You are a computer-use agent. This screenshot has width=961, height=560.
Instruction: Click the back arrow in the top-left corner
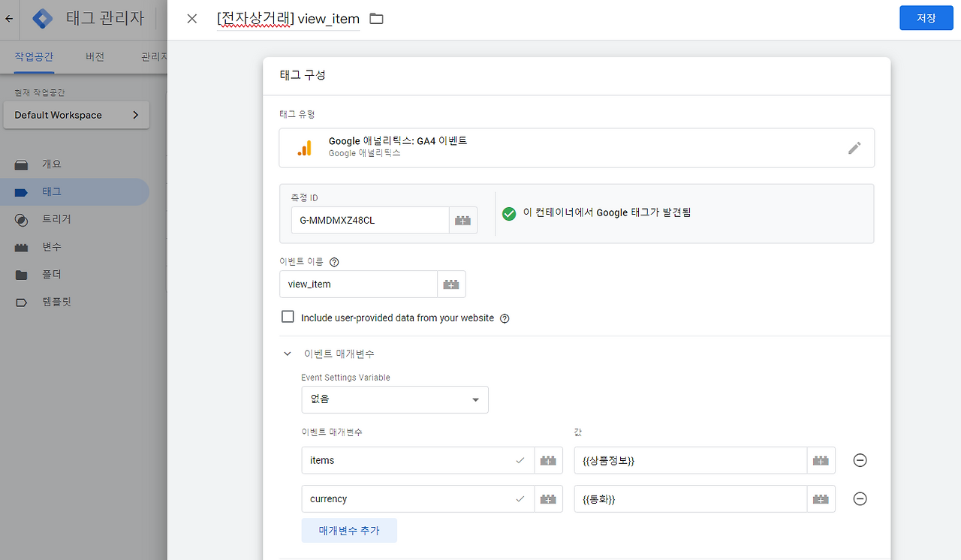click(x=8, y=18)
